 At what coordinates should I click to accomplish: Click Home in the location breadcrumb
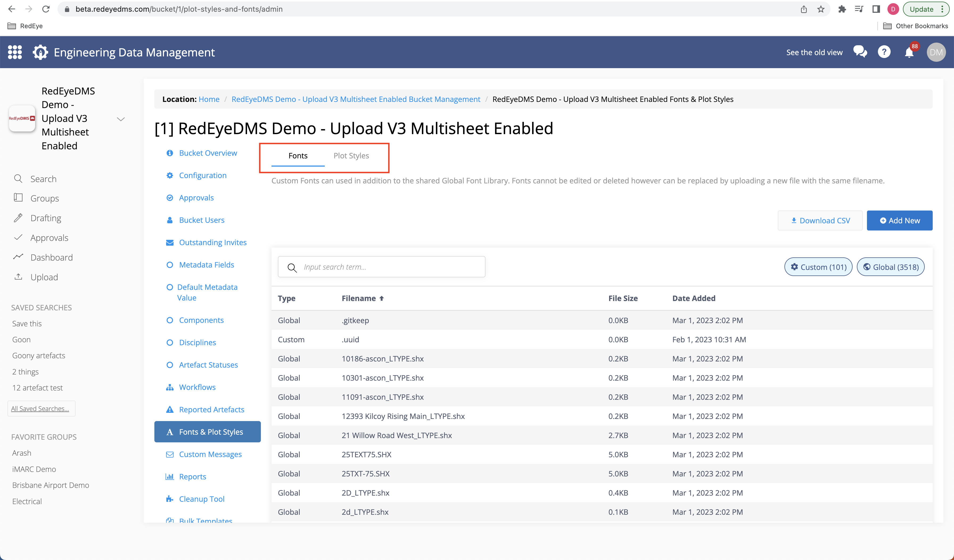(x=209, y=99)
